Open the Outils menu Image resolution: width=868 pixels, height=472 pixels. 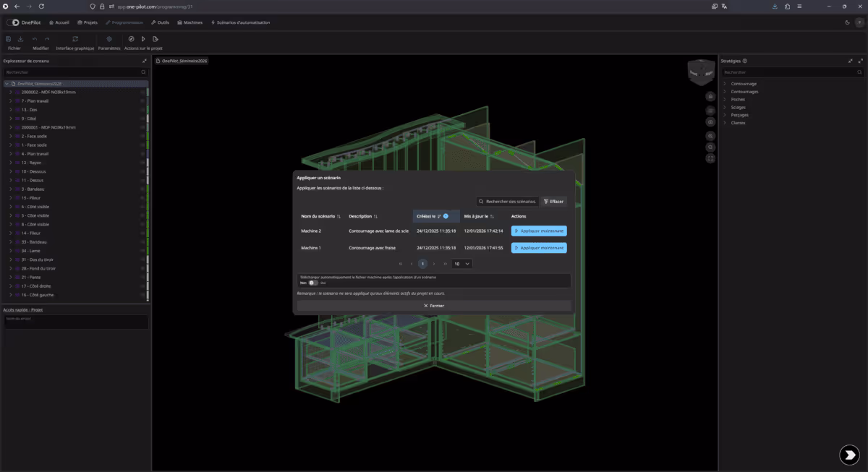[x=160, y=22]
